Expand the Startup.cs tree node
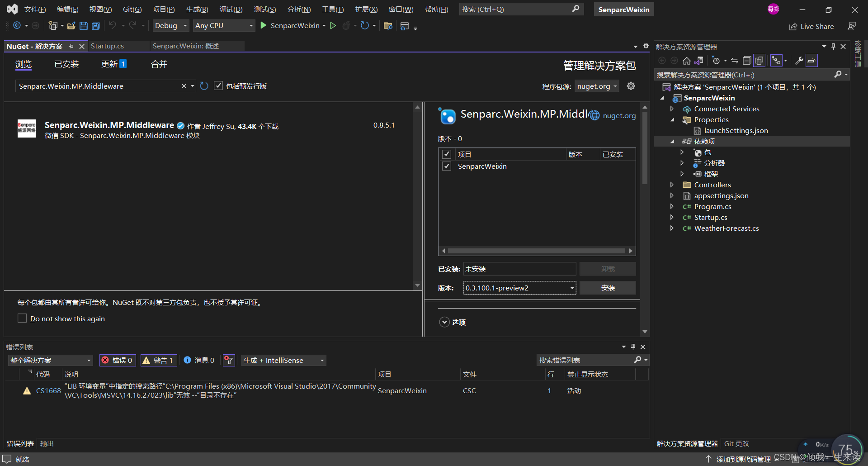The width and height of the screenshot is (868, 466). point(672,218)
